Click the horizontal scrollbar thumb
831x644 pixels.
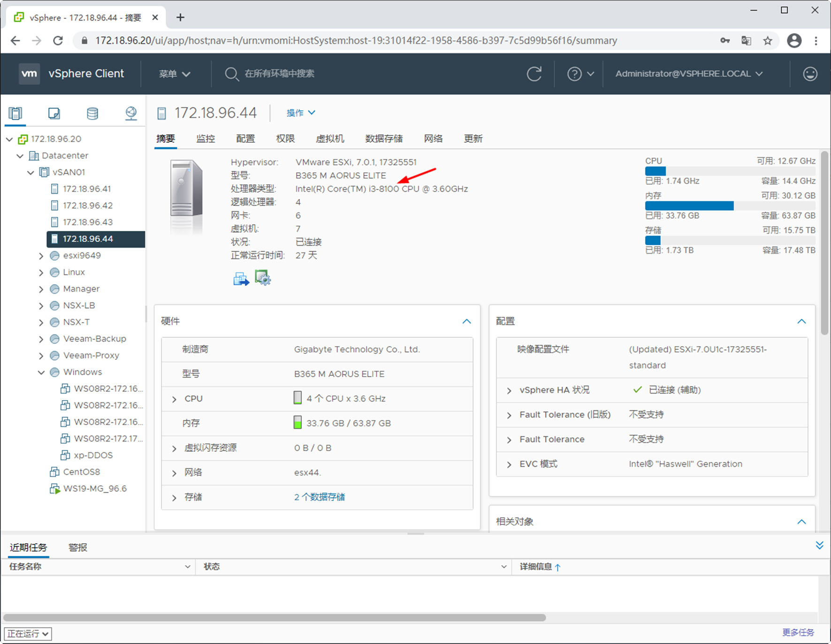[274, 618]
